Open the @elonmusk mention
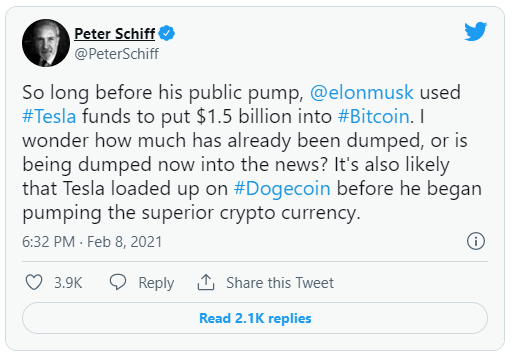 (x=362, y=92)
